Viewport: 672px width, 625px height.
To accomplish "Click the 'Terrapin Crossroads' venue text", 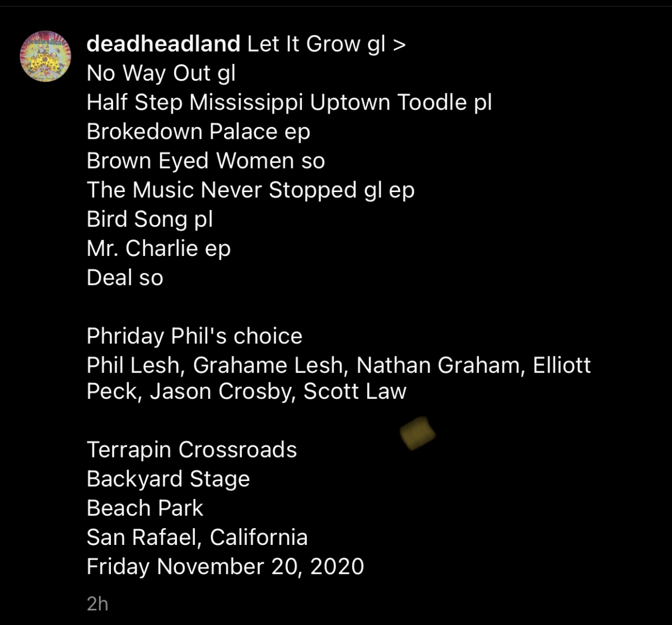I will (192, 450).
